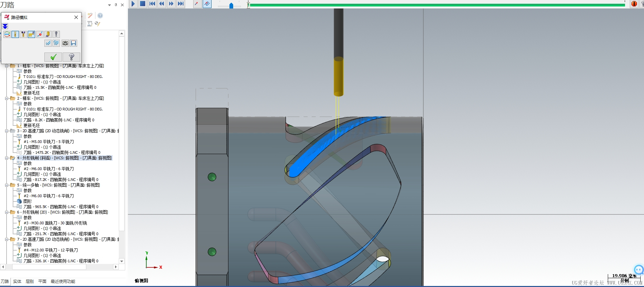644x287 pixels.
Task: Toggle display rapid moves option
Action: [31, 34]
